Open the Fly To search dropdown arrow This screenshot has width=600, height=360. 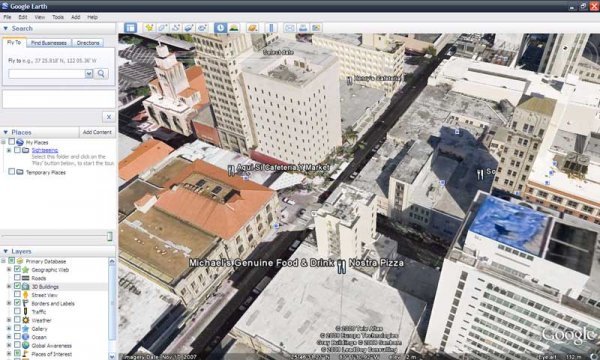point(89,73)
